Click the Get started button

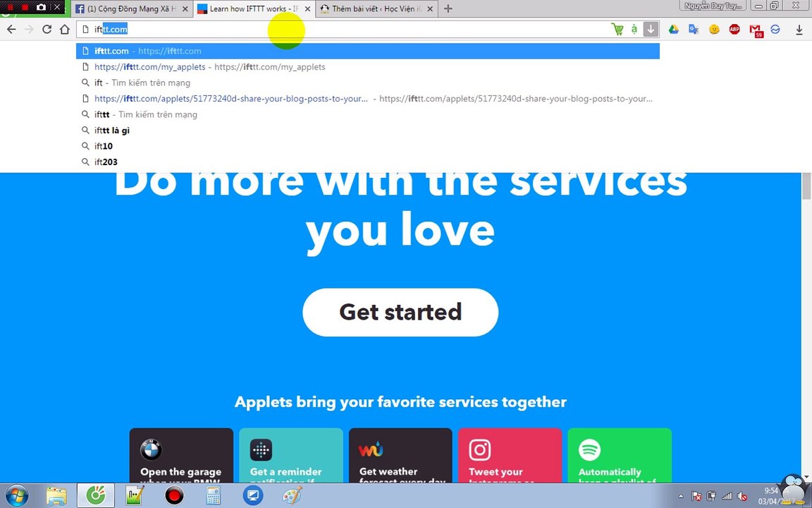point(400,312)
